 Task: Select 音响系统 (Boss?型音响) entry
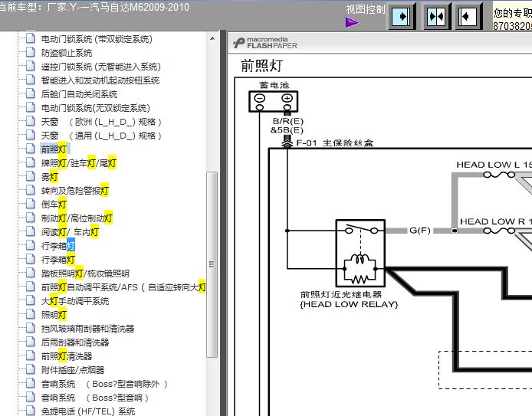tap(95, 398)
